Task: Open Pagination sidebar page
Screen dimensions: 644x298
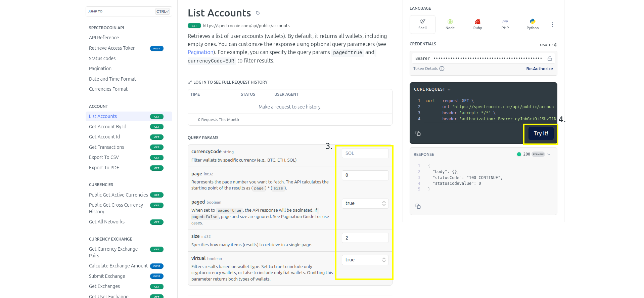Action: (100, 69)
